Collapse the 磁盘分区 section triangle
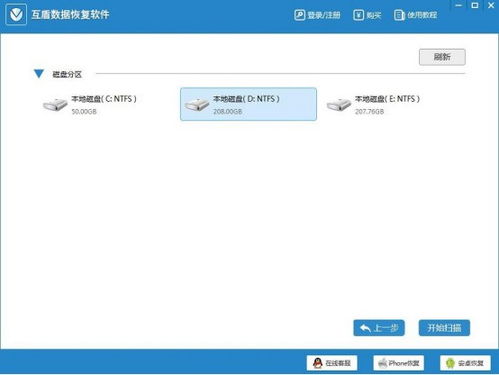Image resolution: width=499 pixels, height=375 pixels. [39, 74]
